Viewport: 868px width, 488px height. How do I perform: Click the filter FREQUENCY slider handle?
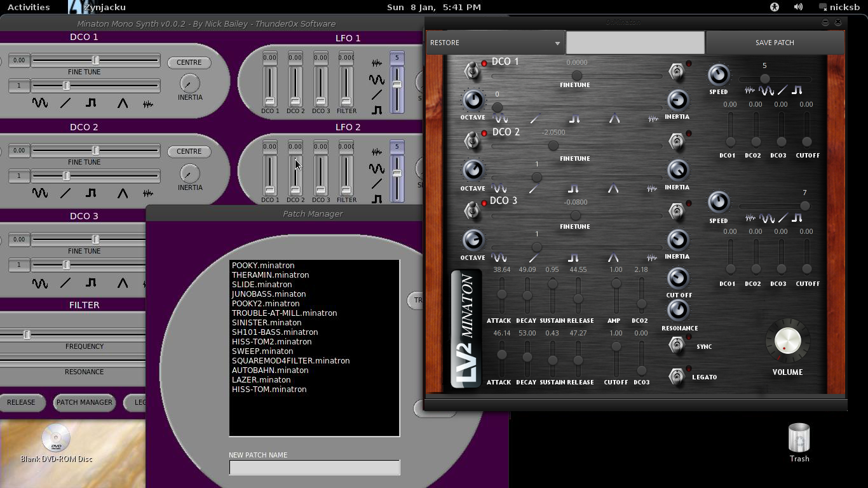pos(27,334)
